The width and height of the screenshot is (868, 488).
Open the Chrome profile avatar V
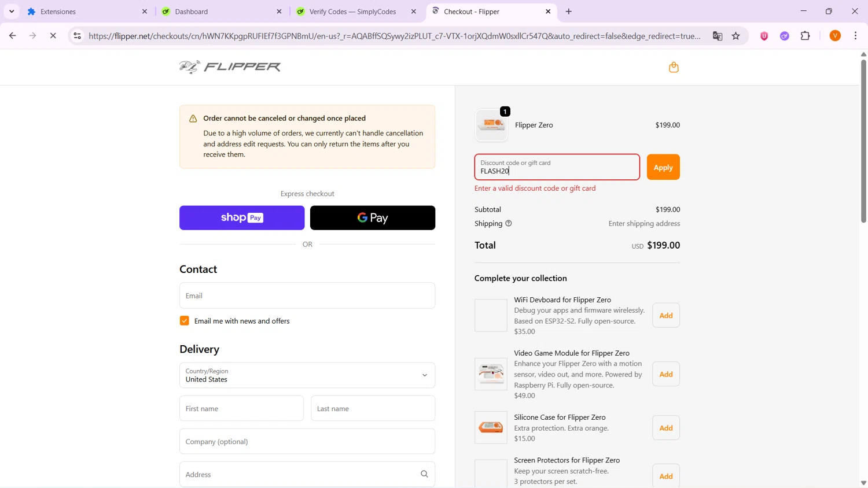coord(835,36)
